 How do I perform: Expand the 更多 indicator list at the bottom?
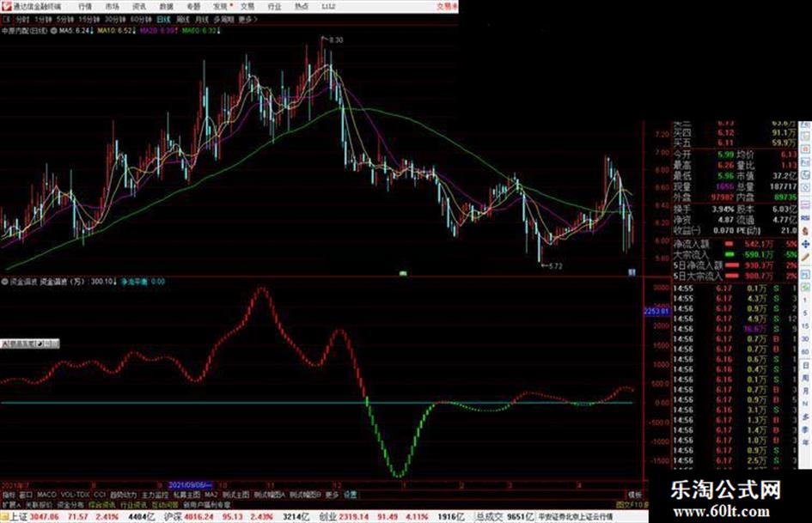coord(332,495)
